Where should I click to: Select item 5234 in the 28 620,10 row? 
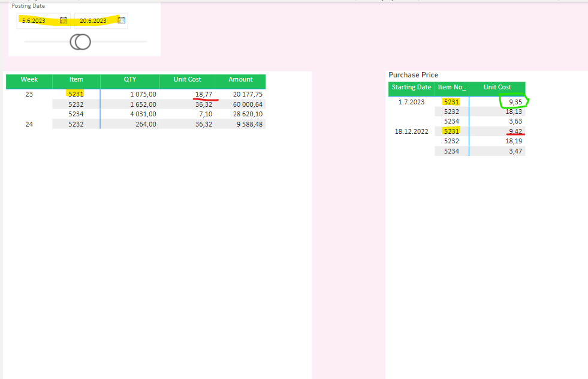pos(76,114)
